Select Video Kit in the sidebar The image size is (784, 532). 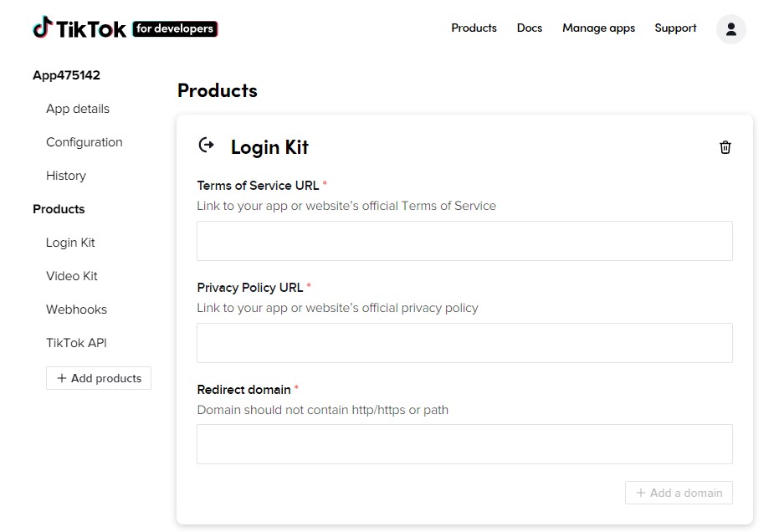[71, 276]
